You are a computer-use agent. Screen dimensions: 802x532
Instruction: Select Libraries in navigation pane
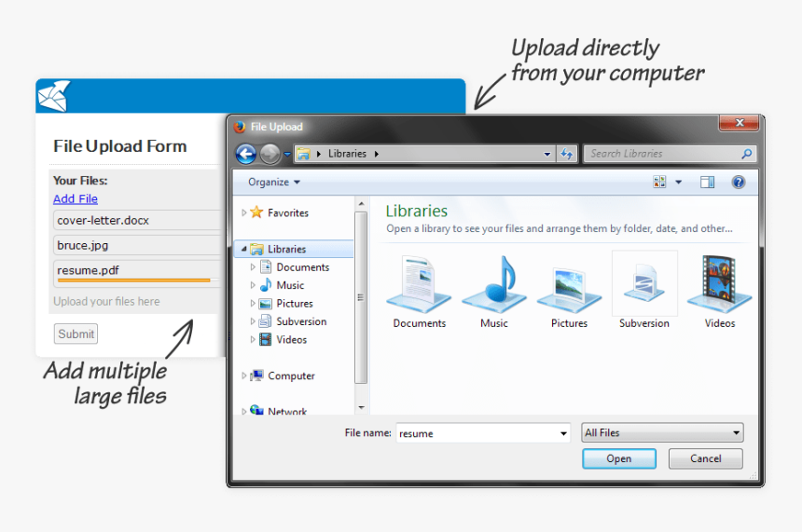[x=286, y=249]
